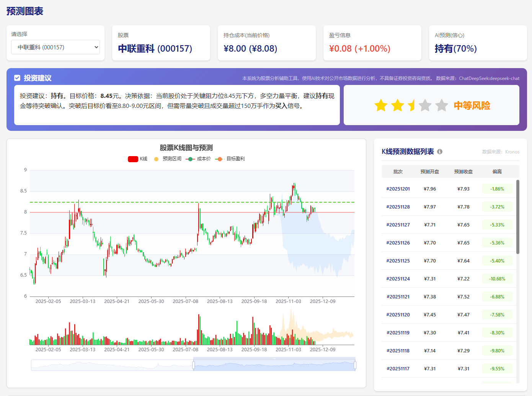This screenshot has height=396, width=532.
Task: Click the #20251201 batch link
Action: coord(398,189)
